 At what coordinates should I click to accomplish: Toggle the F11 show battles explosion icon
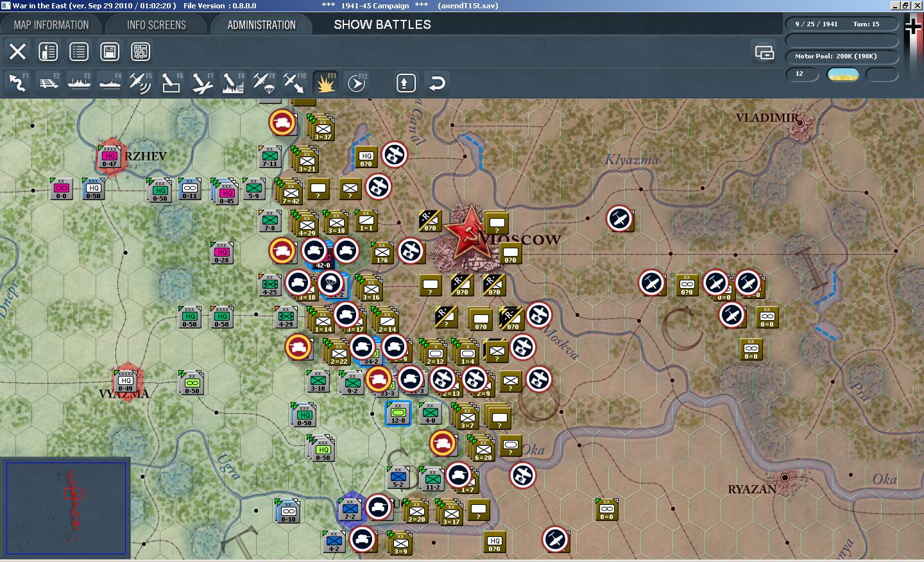(x=325, y=83)
